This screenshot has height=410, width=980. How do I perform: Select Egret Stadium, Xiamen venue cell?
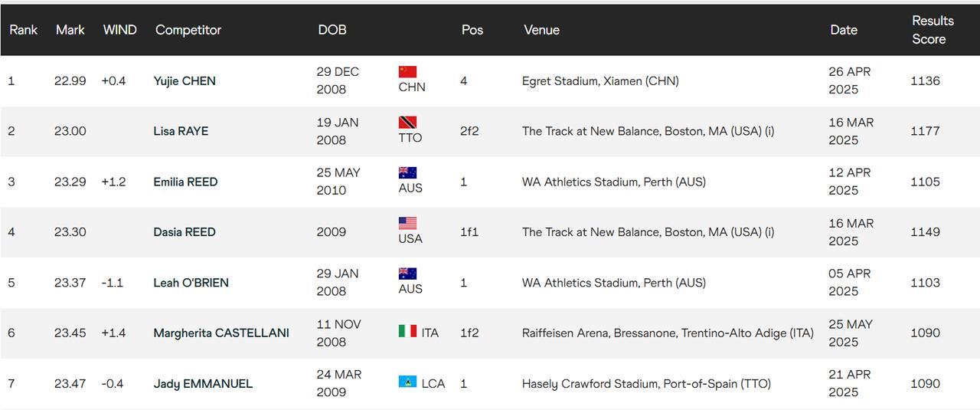600,81
